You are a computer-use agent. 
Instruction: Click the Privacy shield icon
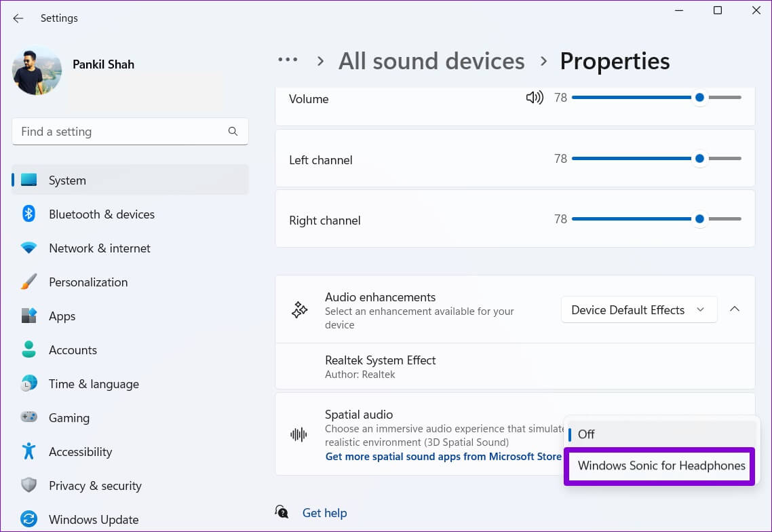pyautogui.click(x=28, y=484)
